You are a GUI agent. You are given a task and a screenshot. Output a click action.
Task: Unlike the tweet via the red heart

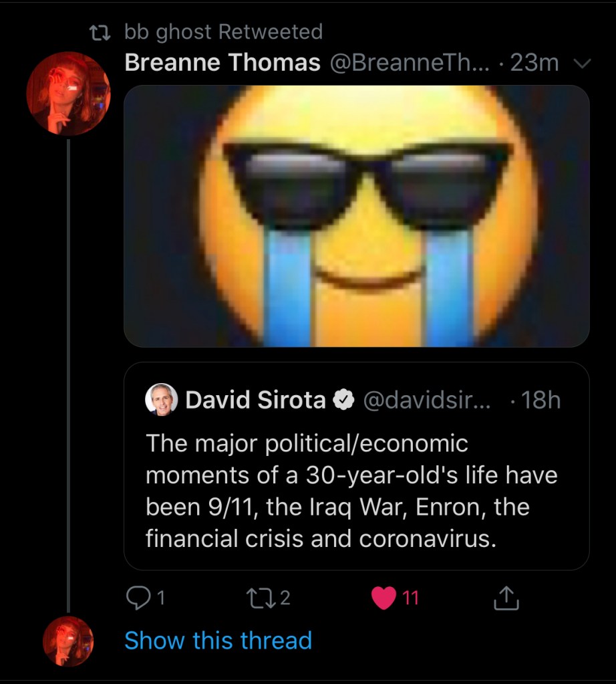tap(383, 597)
